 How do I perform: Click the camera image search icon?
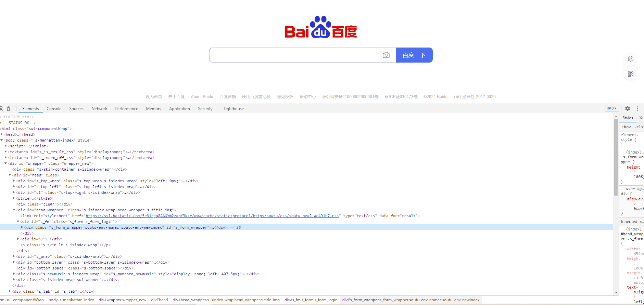click(386, 55)
